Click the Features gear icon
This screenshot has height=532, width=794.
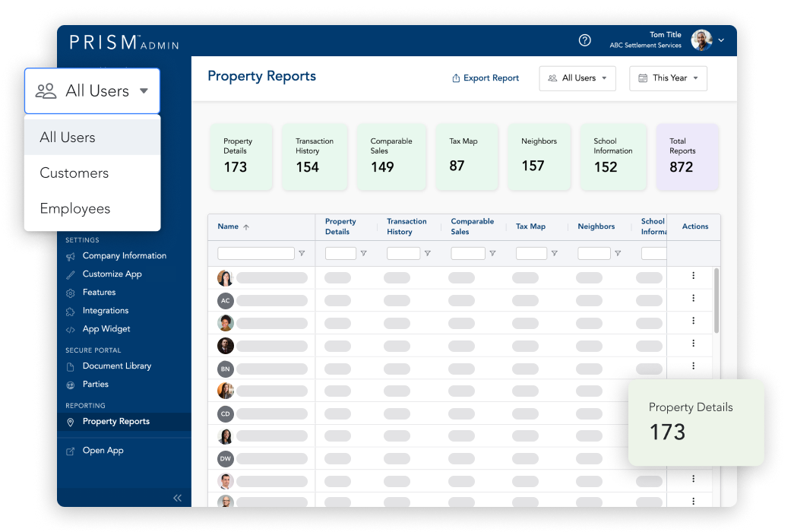pyautogui.click(x=71, y=293)
